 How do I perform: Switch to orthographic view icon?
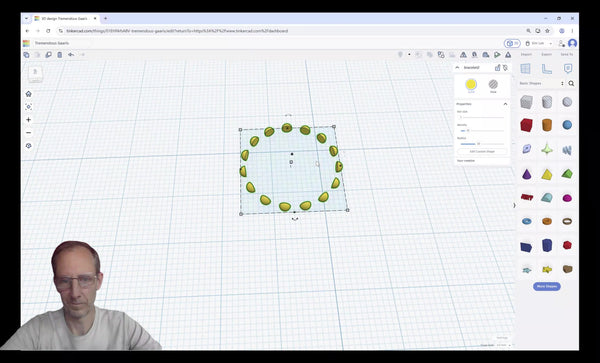point(28,146)
